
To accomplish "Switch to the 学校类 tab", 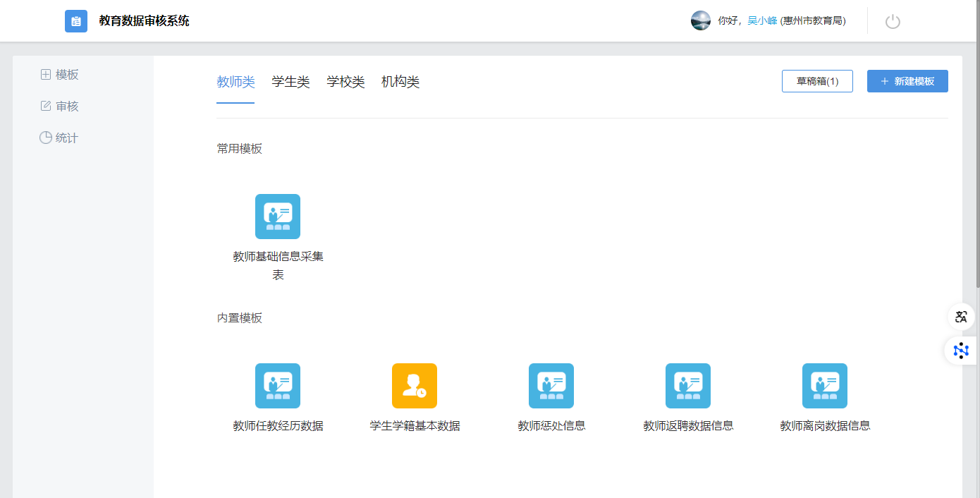I will [x=345, y=82].
